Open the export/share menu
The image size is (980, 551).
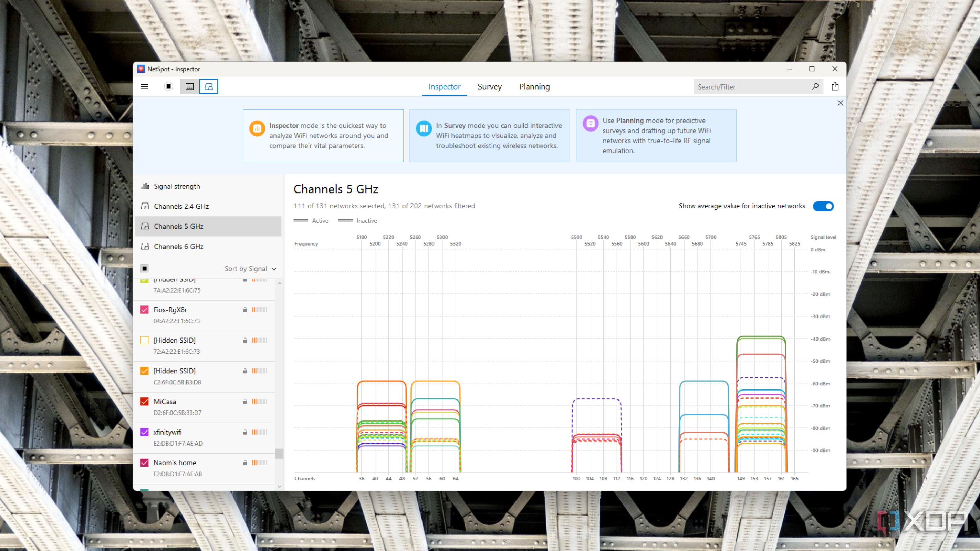coord(835,86)
